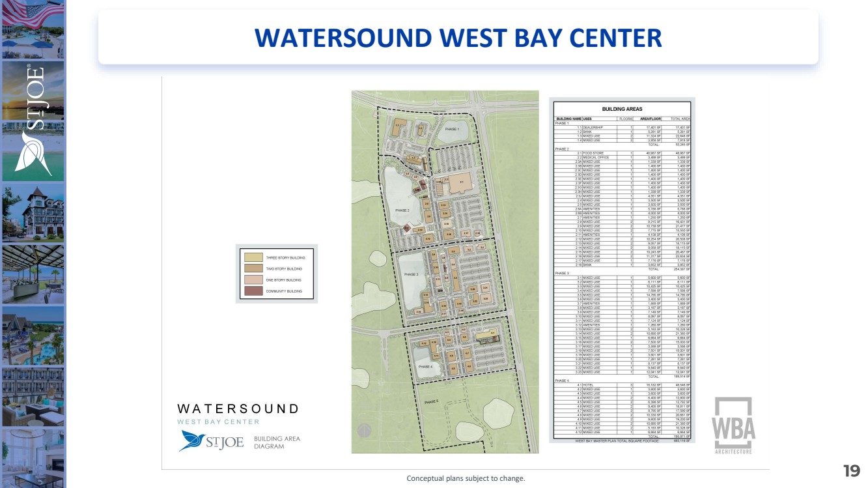Image resolution: width=868 pixels, height=488 pixels.
Task: Click the American flag photo in the left strip
Action: pyautogui.click(x=33, y=29)
